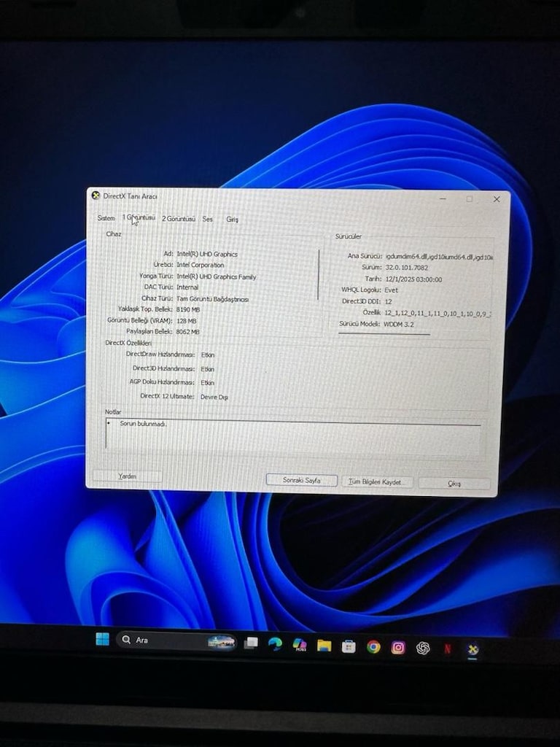Open File Explorer from the taskbar
560x747 pixels.
(324, 646)
